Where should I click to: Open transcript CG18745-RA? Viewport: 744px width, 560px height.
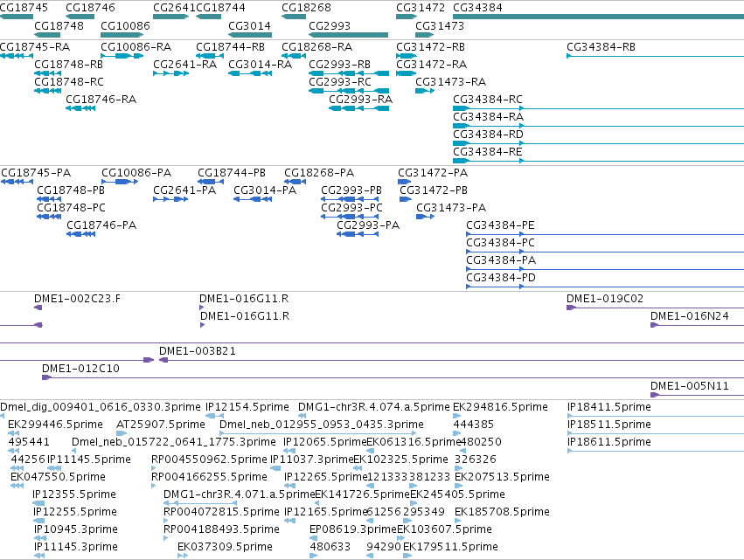click(x=35, y=47)
